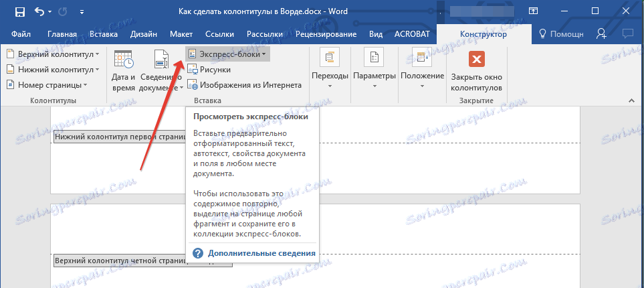Image resolution: width=644 pixels, height=288 pixels.
Task: Insert Изображения из Интернета
Action: [245, 85]
